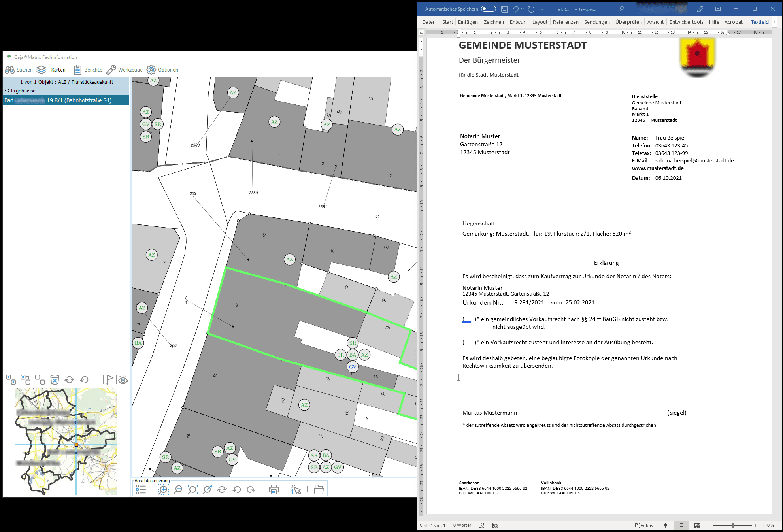Click the Fokus button in status bar
The image size is (783, 532).
[643, 525]
